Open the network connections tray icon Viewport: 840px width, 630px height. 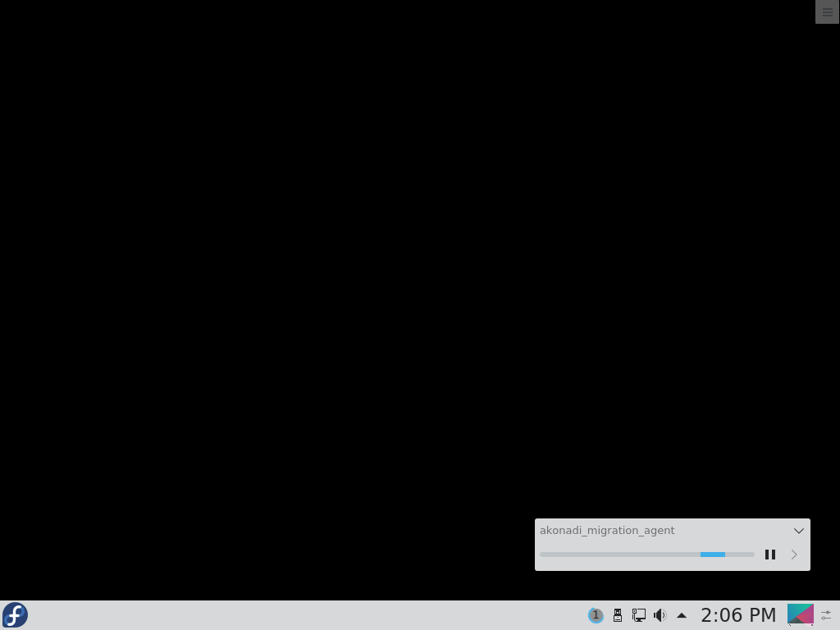638,615
